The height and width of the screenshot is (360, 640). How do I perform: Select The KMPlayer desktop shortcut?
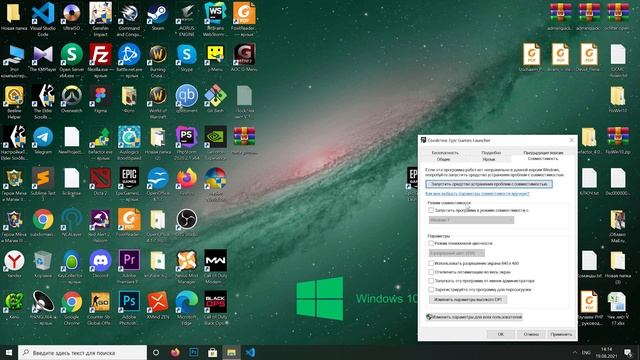[43, 58]
